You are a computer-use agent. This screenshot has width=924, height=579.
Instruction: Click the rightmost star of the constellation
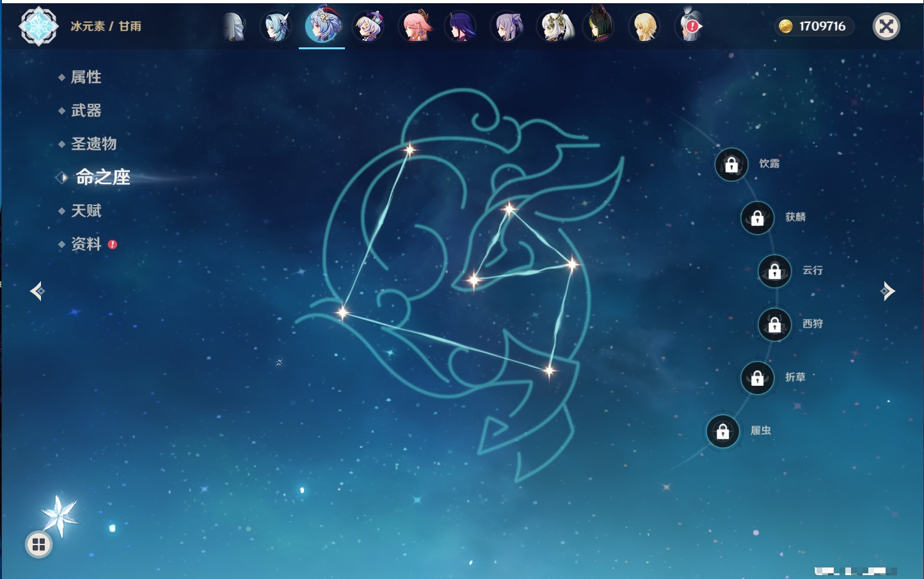(x=572, y=264)
